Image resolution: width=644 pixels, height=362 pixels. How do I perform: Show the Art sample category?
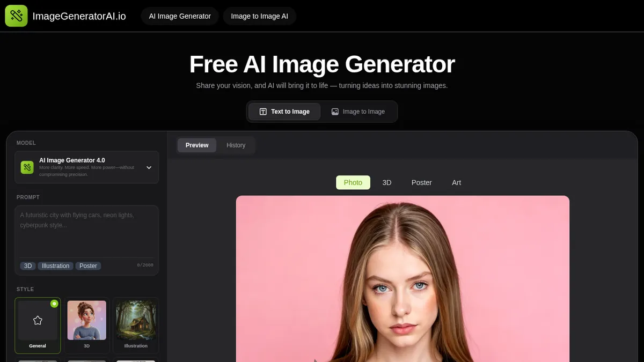[x=456, y=182]
